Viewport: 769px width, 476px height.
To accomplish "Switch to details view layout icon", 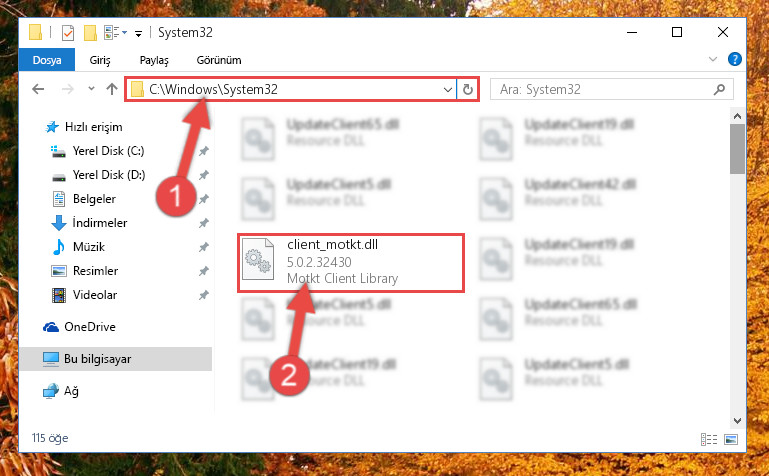I will coord(709,439).
